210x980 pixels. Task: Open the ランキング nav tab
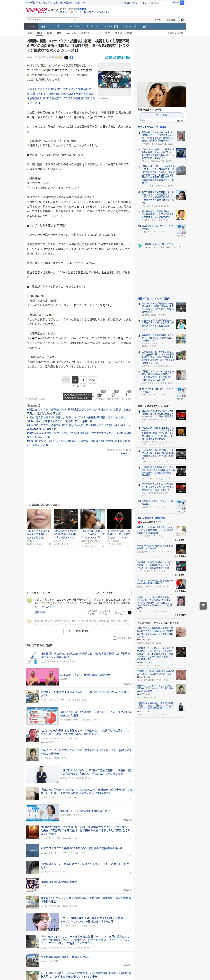[x=130, y=27]
